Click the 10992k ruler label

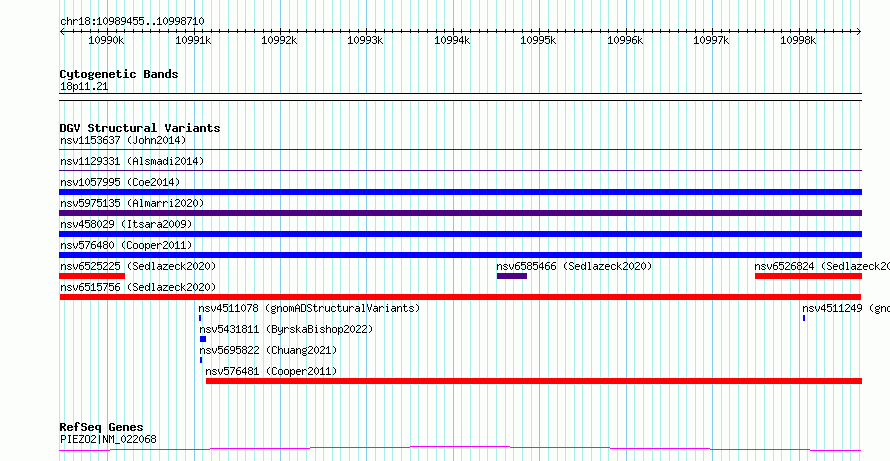(x=279, y=40)
